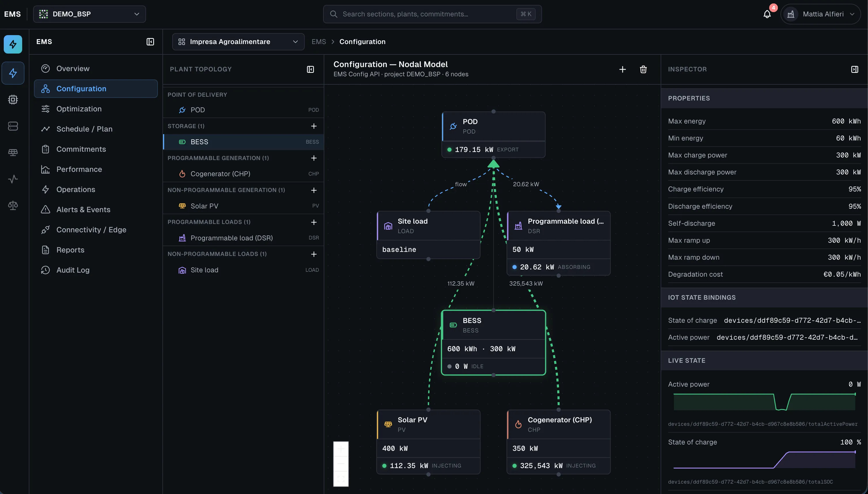Image resolution: width=868 pixels, height=494 pixels.
Task: Select the lightning EMS module in rail
Action: pyautogui.click(x=13, y=73)
